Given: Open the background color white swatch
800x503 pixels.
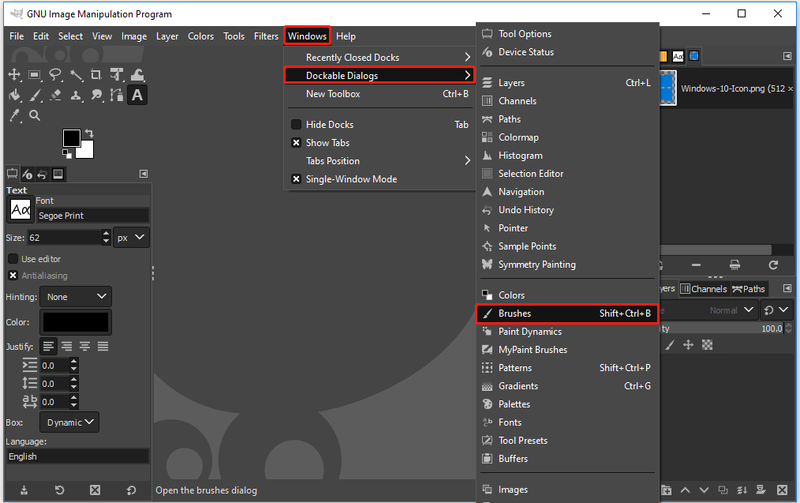Looking at the screenshot, I should point(86,151).
